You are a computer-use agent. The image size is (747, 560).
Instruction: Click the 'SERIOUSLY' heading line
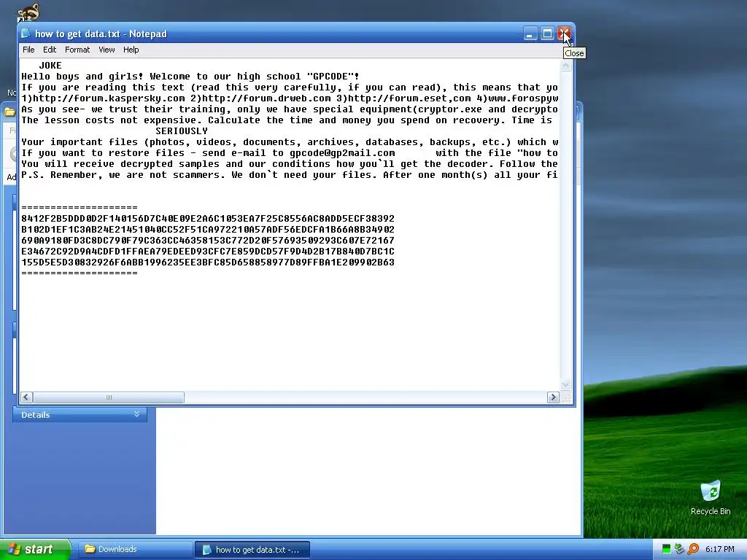182,131
